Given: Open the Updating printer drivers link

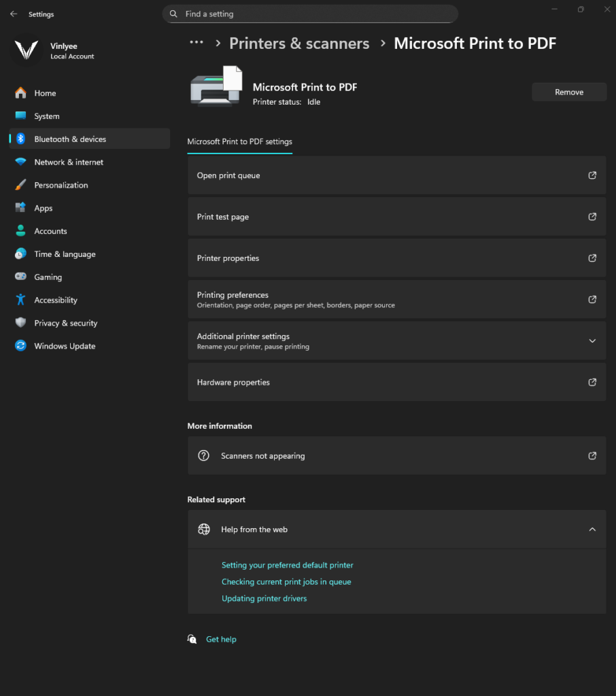Looking at the screenshot, I should pos(264,599).
